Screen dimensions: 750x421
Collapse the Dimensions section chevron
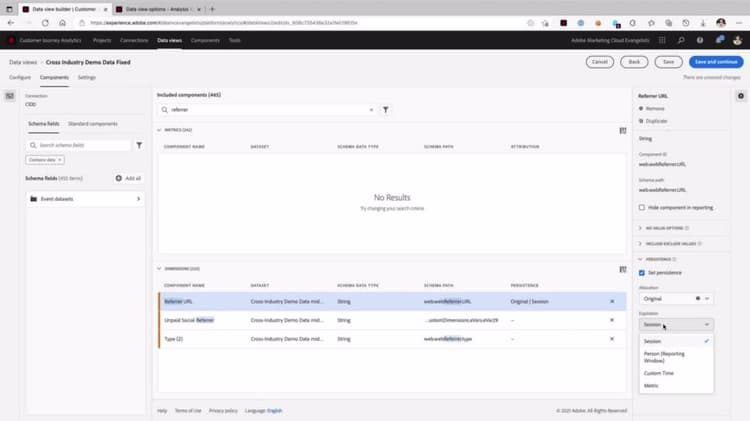click(159, 269)
